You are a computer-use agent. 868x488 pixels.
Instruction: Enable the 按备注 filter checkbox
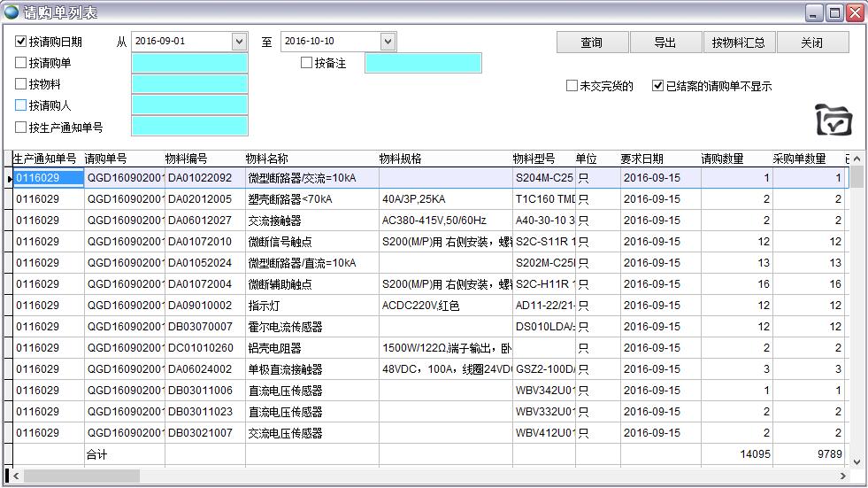[x=307, y=63]
